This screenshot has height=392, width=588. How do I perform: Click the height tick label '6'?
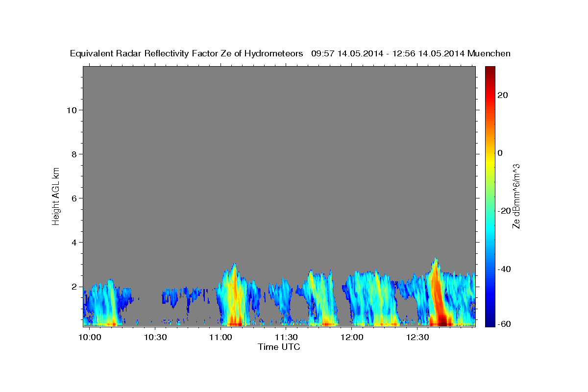click(73, 198)
